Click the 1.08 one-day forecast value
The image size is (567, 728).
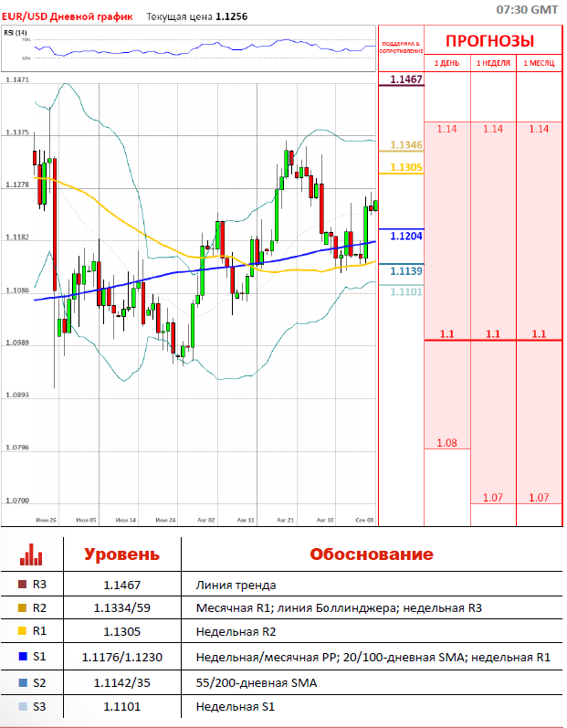(x=446, y=443)
